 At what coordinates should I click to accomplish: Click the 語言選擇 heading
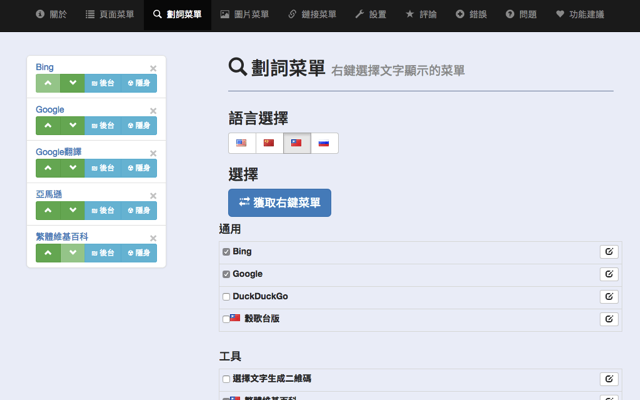click(258, 118)
